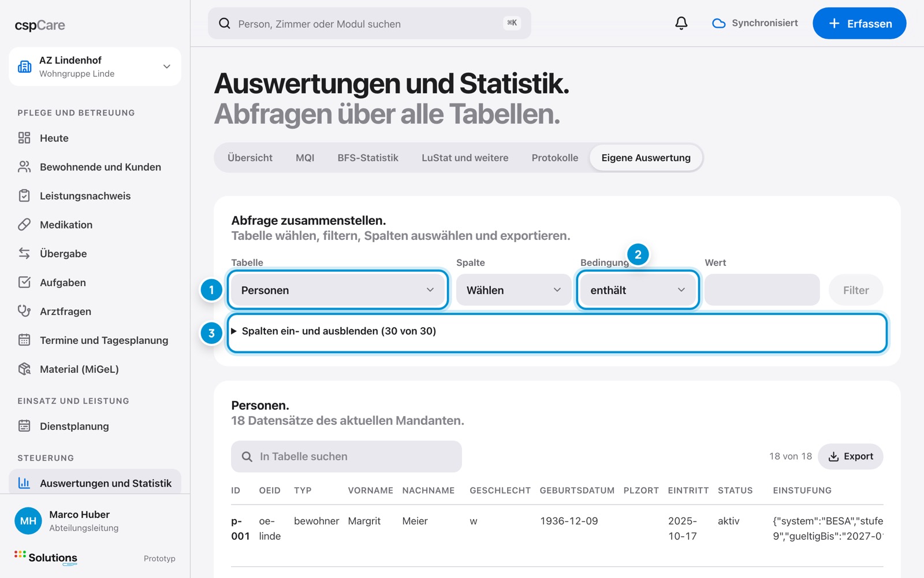Open the Übergabe arrows icon

(24, 253)
